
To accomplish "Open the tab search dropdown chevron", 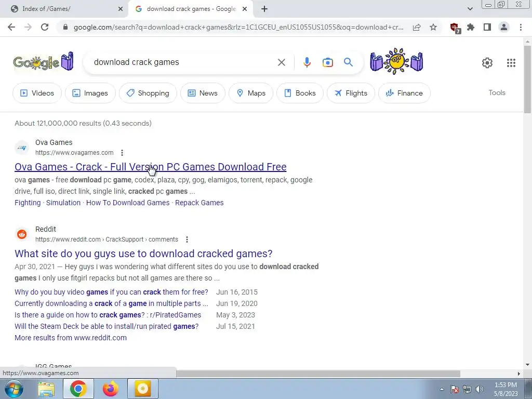I will click(x=470, y=9).
